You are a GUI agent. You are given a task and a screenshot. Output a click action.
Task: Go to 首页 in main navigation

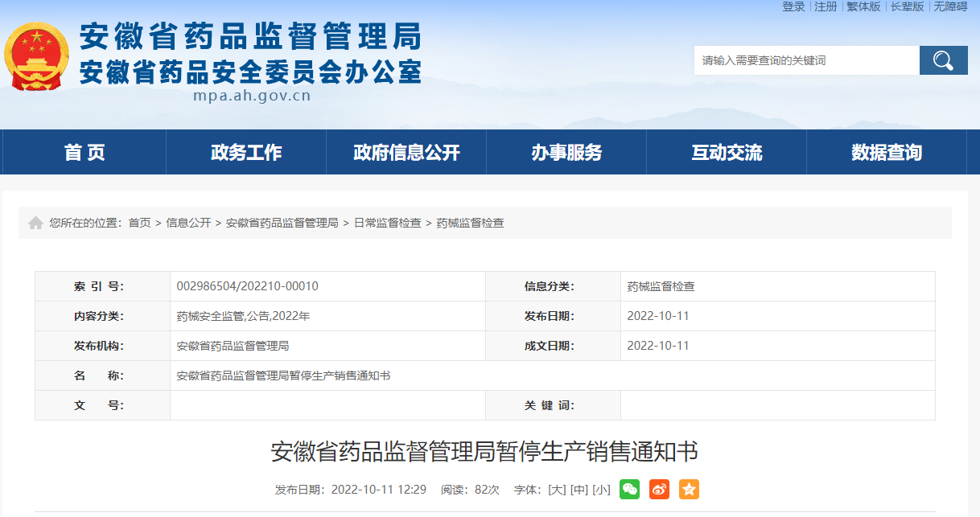84,152
